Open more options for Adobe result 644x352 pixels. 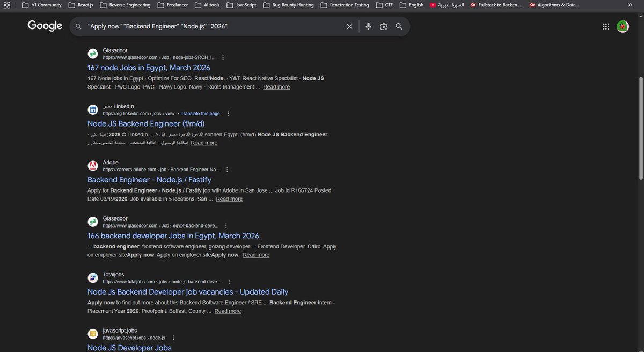coord(228,170)
